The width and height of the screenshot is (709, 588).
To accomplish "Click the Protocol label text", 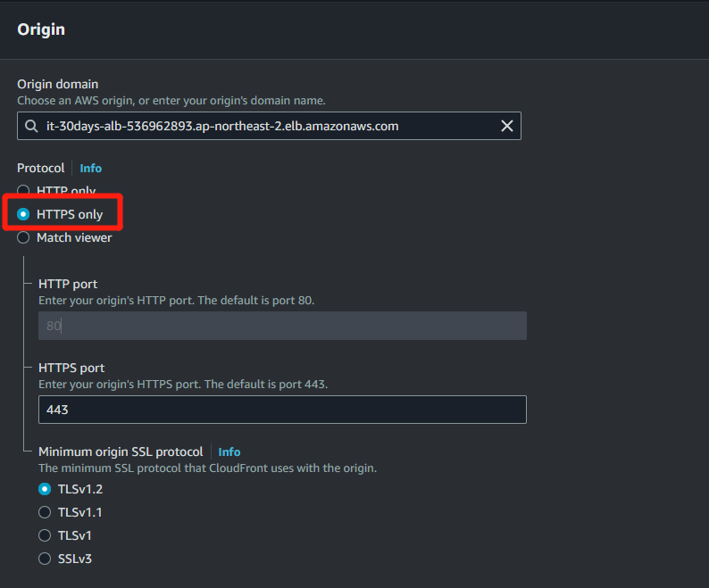I will (x=41, y=168).
